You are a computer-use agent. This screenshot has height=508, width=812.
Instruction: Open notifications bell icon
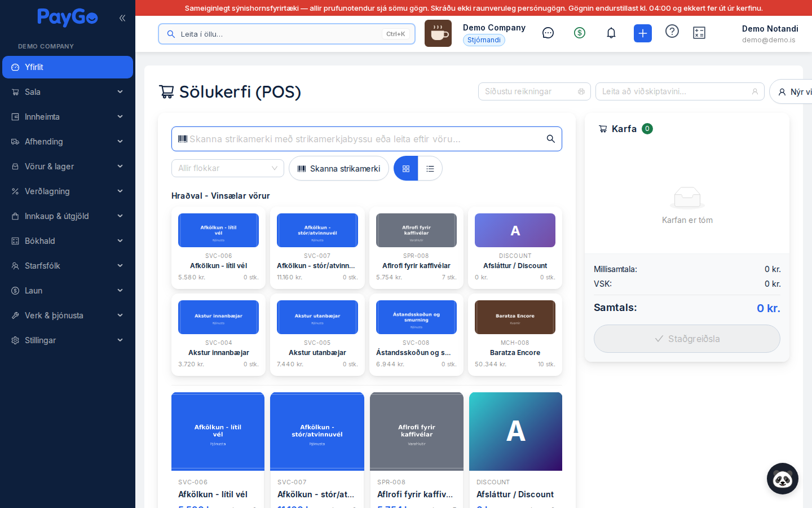coord(611,33)
